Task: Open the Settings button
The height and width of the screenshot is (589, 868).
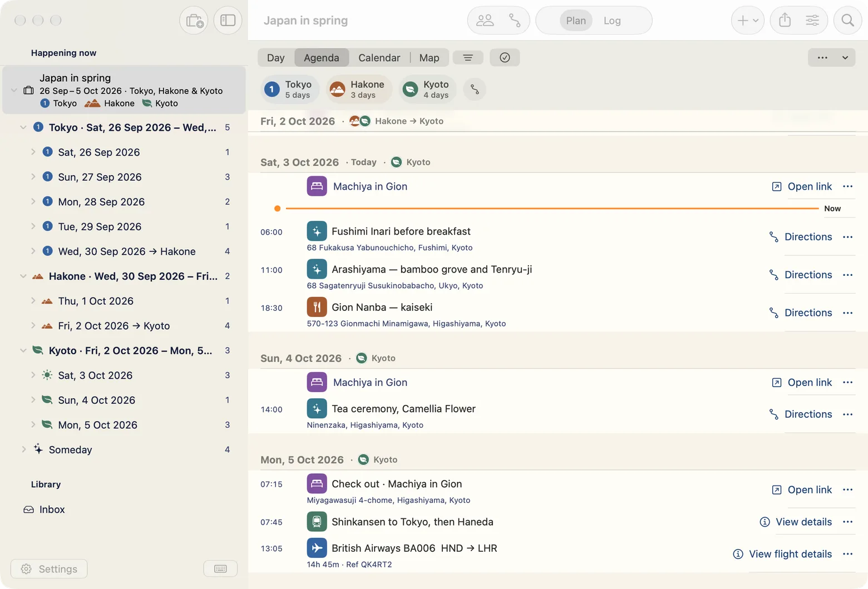Action: click(x=49, y=568)
